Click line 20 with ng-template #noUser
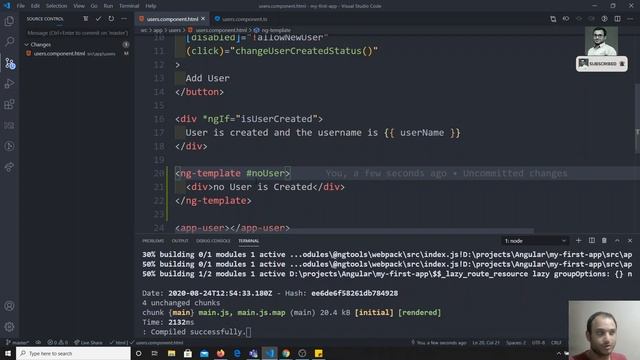 point(233,173)
